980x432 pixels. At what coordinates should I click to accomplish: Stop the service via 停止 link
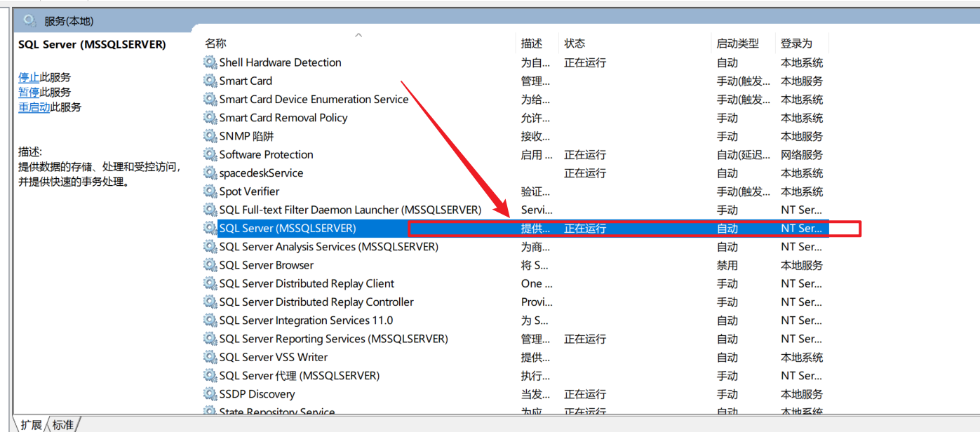pos(29,77)
